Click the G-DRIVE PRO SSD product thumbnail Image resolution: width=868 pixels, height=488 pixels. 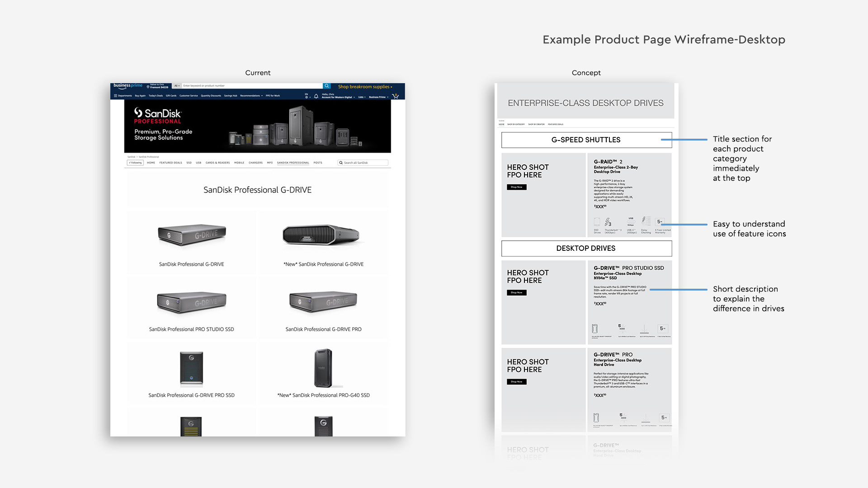point(192,369)
